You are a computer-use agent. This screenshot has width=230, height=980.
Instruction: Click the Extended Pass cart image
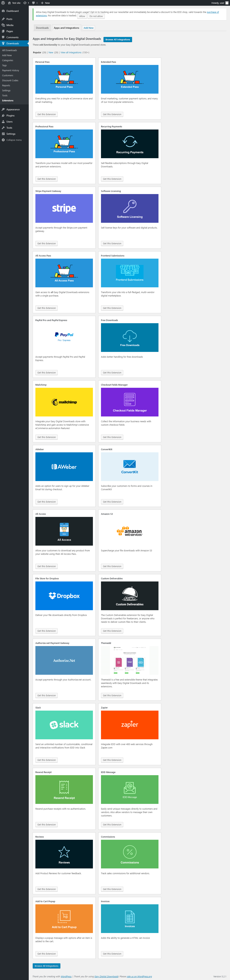tap(130, 79)
